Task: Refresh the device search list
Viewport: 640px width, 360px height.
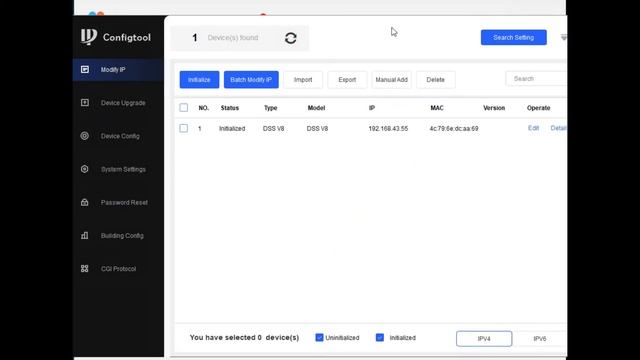Action: point(291,38)
